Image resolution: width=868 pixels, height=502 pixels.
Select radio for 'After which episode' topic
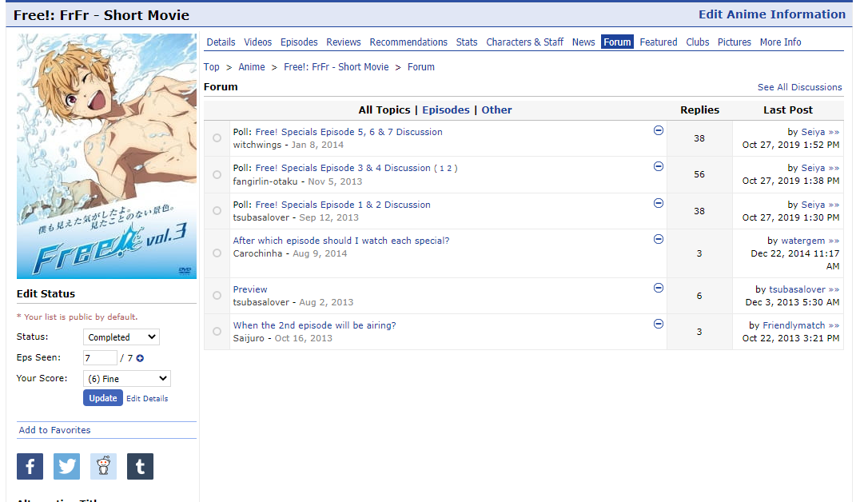[217, 253]
